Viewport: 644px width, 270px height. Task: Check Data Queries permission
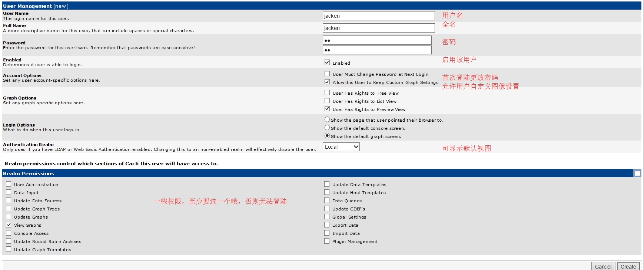point(327,200)
